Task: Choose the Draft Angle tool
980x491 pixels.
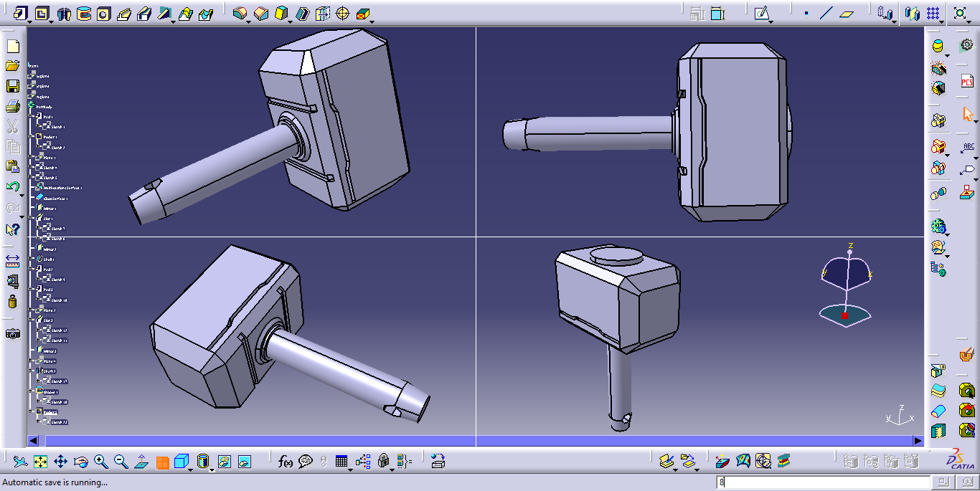Action: (x=281, y=13)
